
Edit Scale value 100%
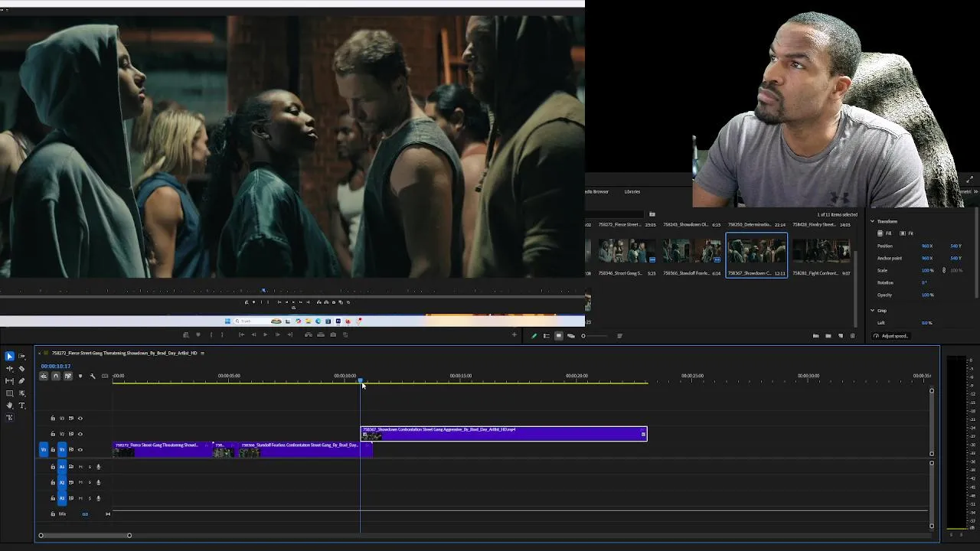(927, 270)
